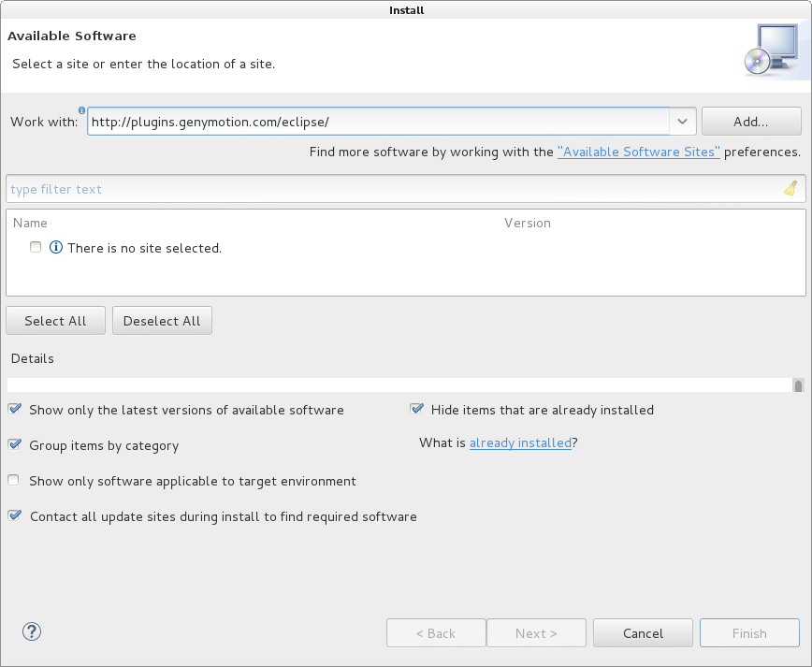Focus the Work with URL field
Screen dimensions: 812x667
(379, 122)
